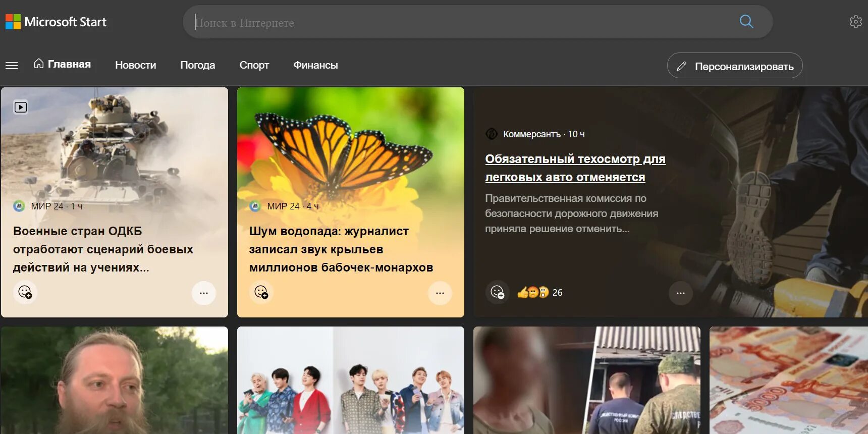Click the search magnifier icon
The width and height of the screenshot is (868, 434).
coord(746,22)
